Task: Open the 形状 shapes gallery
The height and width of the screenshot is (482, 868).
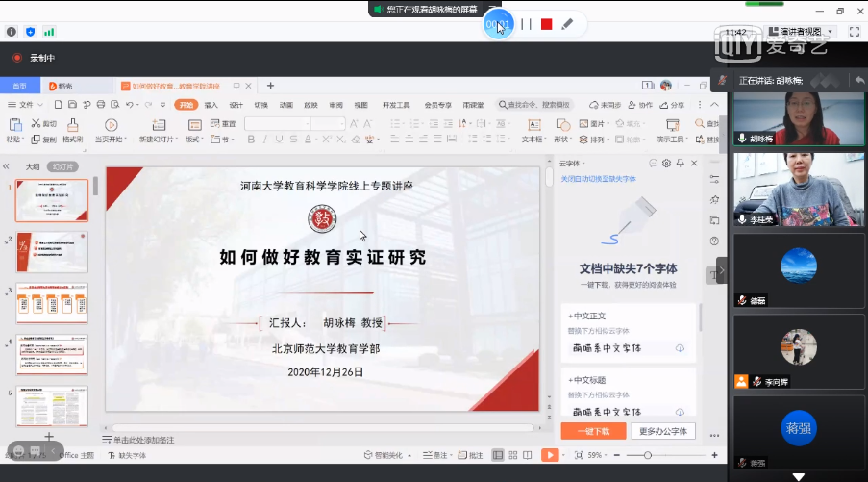Action: (x=562, y=131)
